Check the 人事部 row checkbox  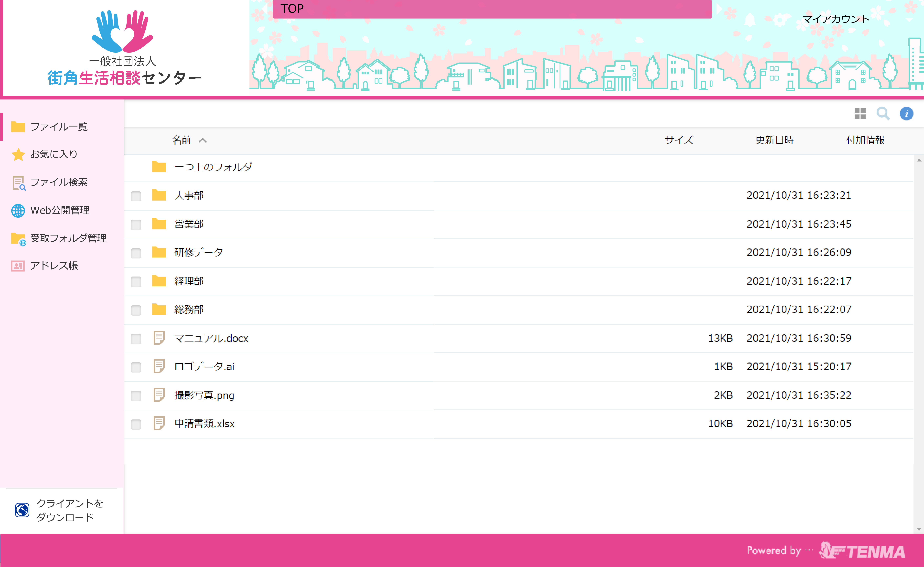coord(136,196)
